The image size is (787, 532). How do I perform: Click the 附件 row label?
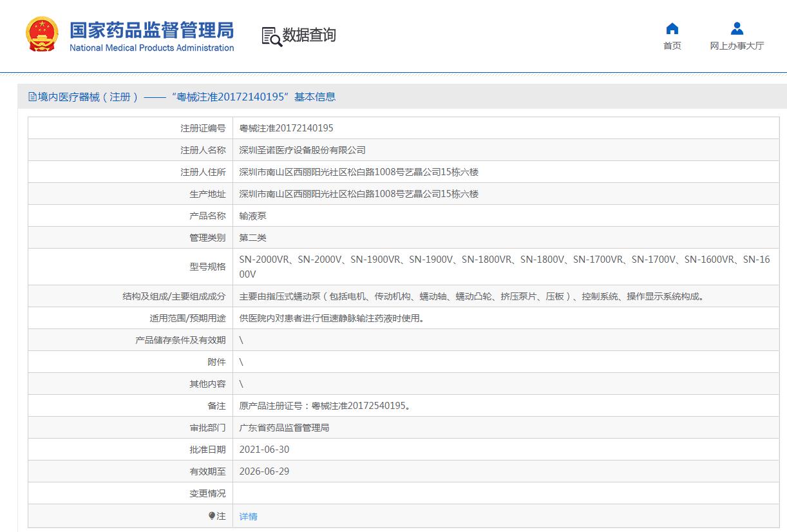(216, 362)
